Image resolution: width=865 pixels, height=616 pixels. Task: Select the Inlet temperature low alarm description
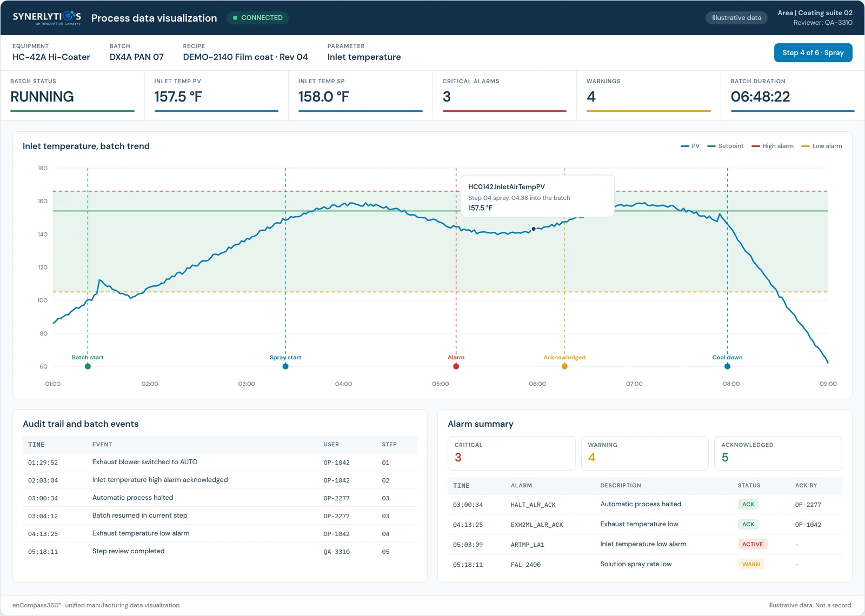[x=643, y=544]
